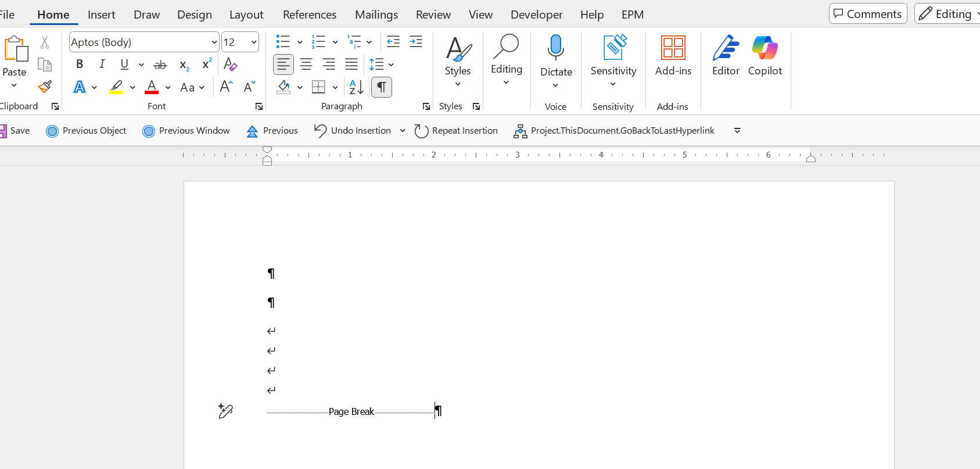Increase indent of the paragraph

pyautogui.click(x=416, y=41)
